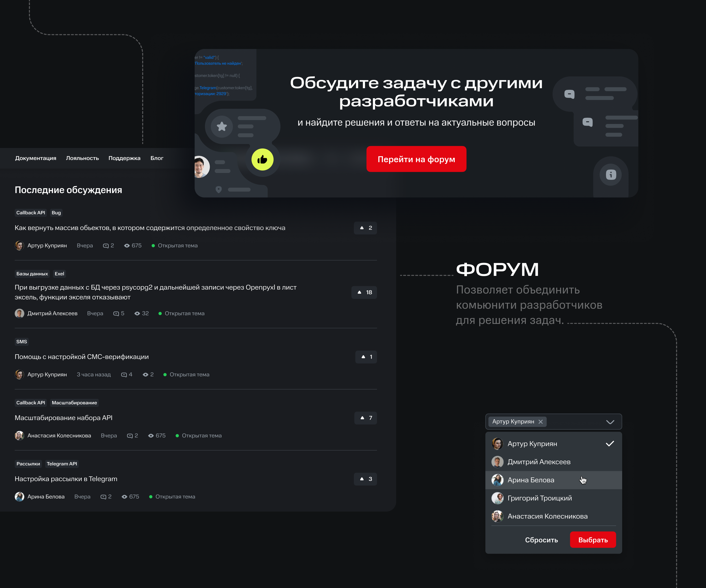Screen dimensions: 706x588
Task: Click the star icon in banner illustration
Action: 222,127
